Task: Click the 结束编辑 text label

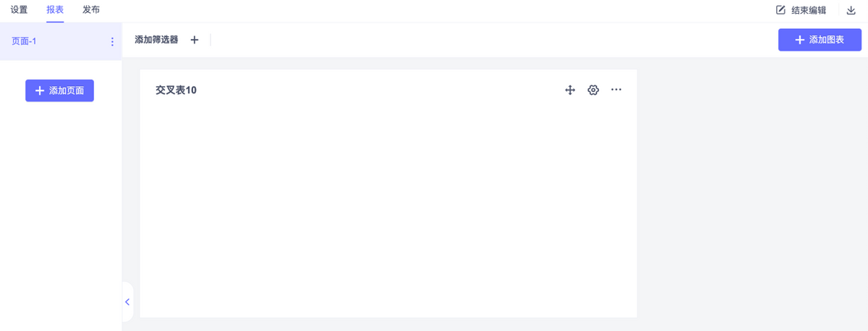Action: click(x=809, y=10)
